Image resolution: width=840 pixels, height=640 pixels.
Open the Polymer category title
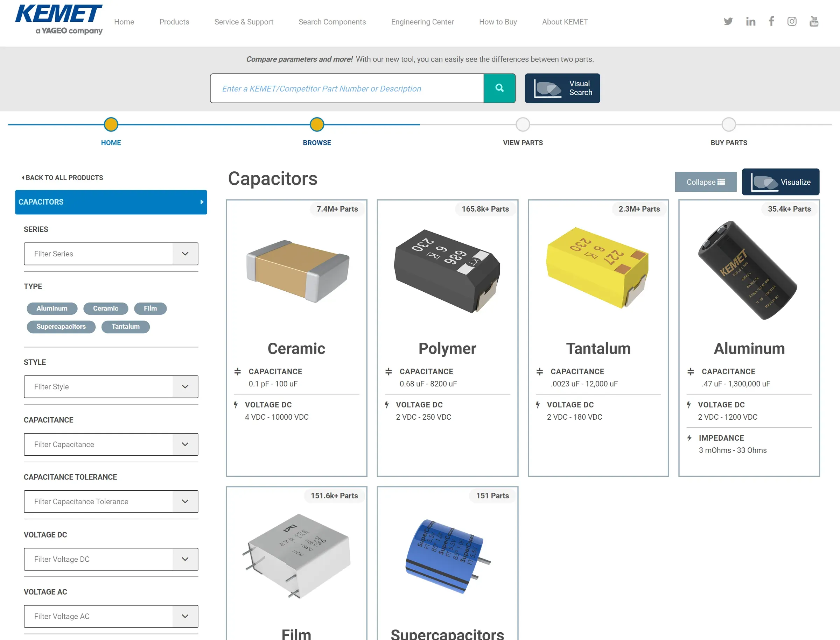[447, 348]
